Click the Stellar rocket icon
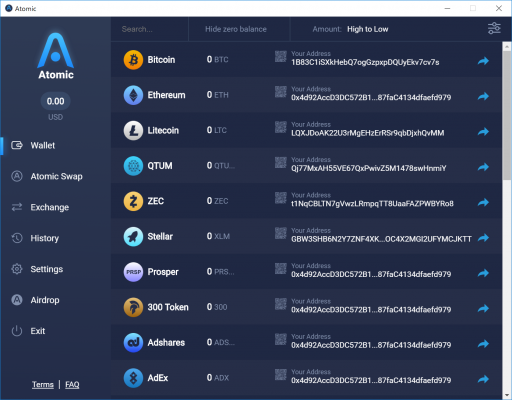The width and height of the screenshot is (512, 400). [x=133, y=236]
